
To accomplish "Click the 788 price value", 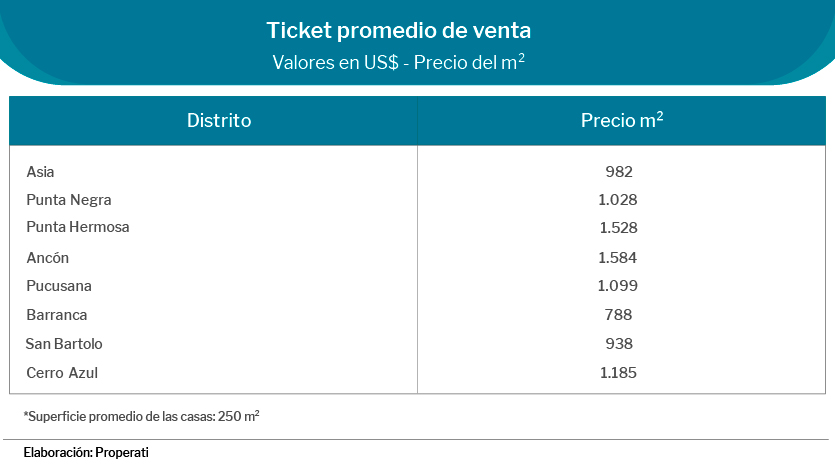I will pyautogui.click(x=618, y=315).
